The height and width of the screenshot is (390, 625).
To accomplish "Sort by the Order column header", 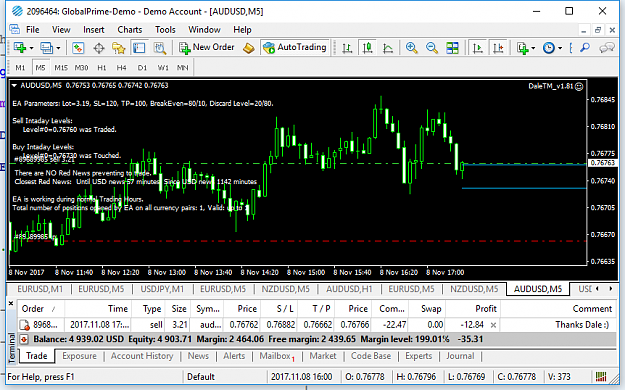I will [x=41, y=309].
